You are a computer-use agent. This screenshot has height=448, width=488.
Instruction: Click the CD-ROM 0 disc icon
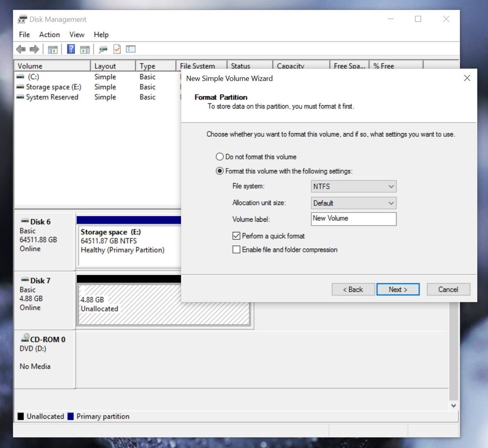25,338
